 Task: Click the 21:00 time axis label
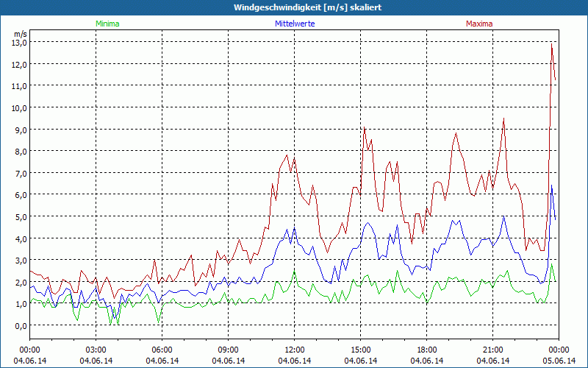pos(493,350)
